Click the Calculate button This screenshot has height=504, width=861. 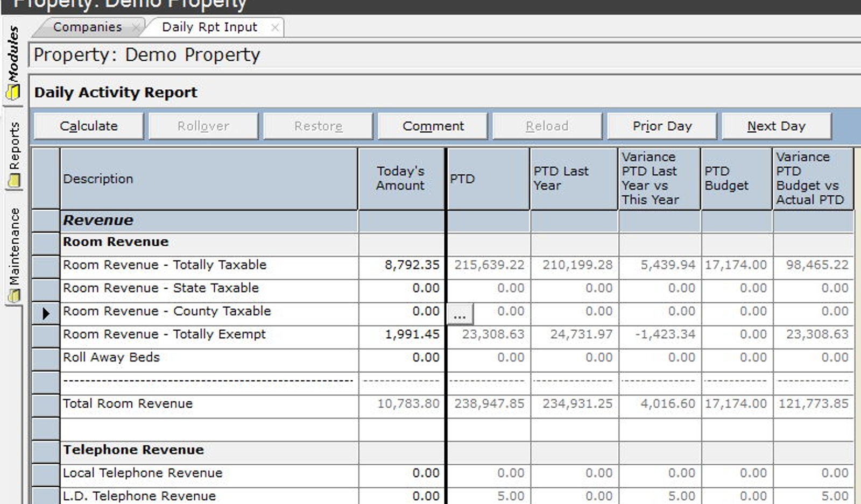pos(89,126)
